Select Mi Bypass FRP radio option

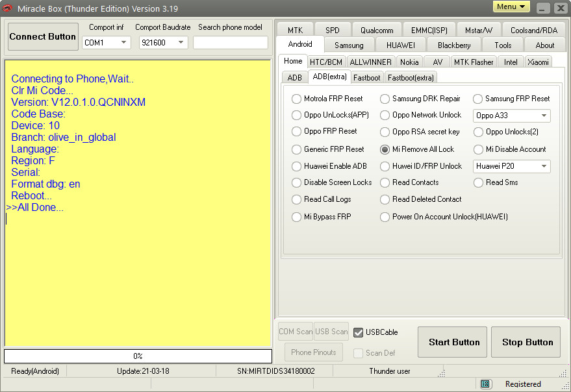click(x=321, y=217)
